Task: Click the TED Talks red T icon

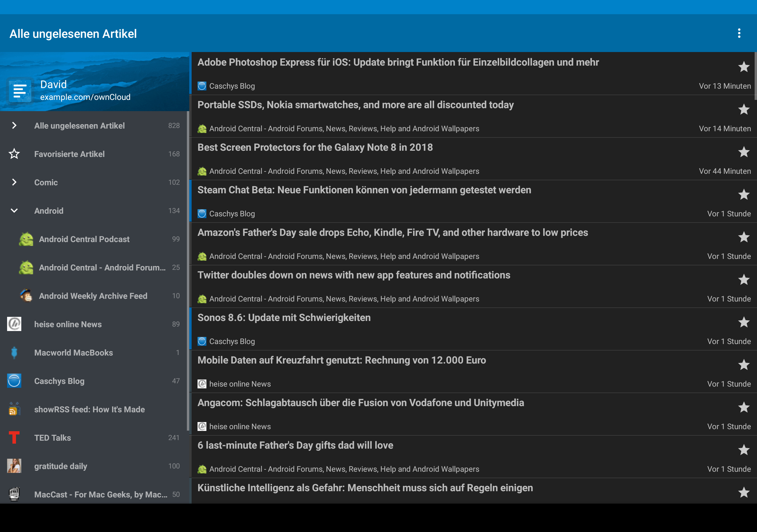Action: [x=14, y=437]
